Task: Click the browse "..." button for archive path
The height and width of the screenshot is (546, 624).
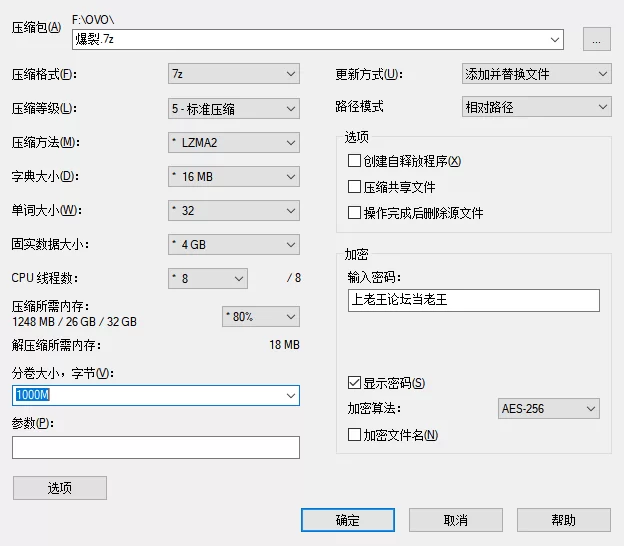Action: pos(596,40)
